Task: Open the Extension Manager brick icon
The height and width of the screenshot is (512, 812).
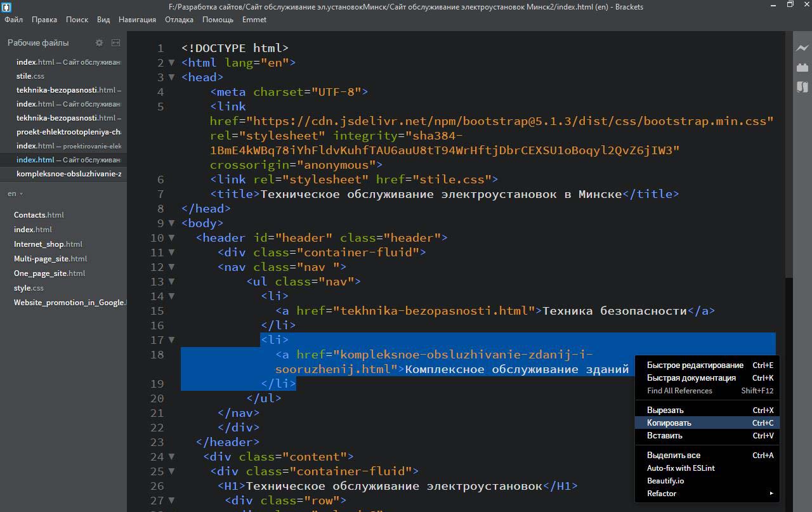Action: pos(802,67)
